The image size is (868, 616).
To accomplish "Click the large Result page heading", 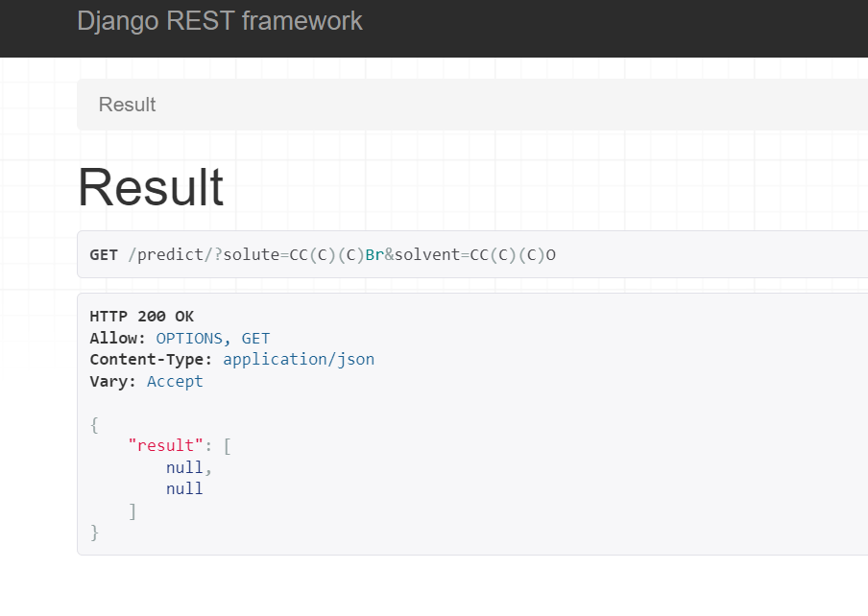I will point(151,187).
